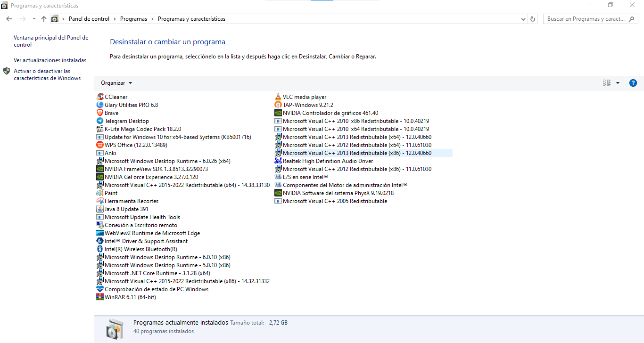Open the Organizar dropdown menu
The height and width of the screenshot is (343, 644).
coord(116,83)
